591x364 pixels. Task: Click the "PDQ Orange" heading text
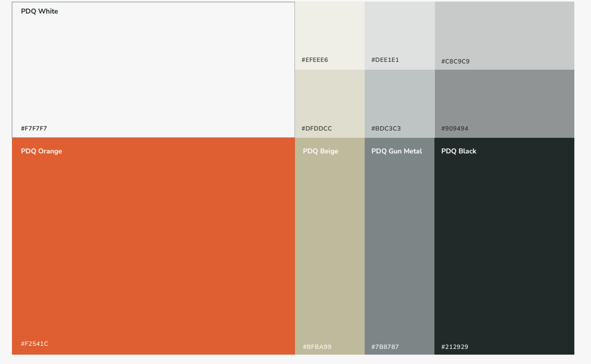coord(42,151)
